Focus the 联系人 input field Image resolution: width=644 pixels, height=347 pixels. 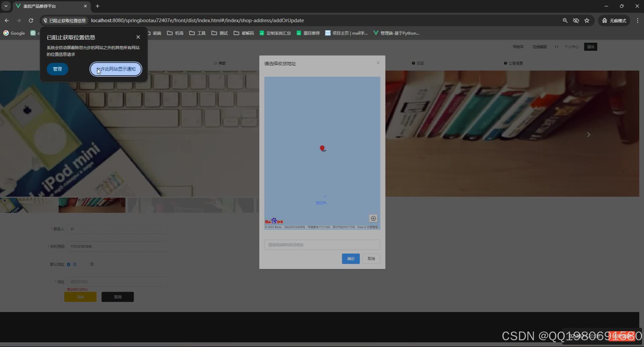[x=117, y=229]
